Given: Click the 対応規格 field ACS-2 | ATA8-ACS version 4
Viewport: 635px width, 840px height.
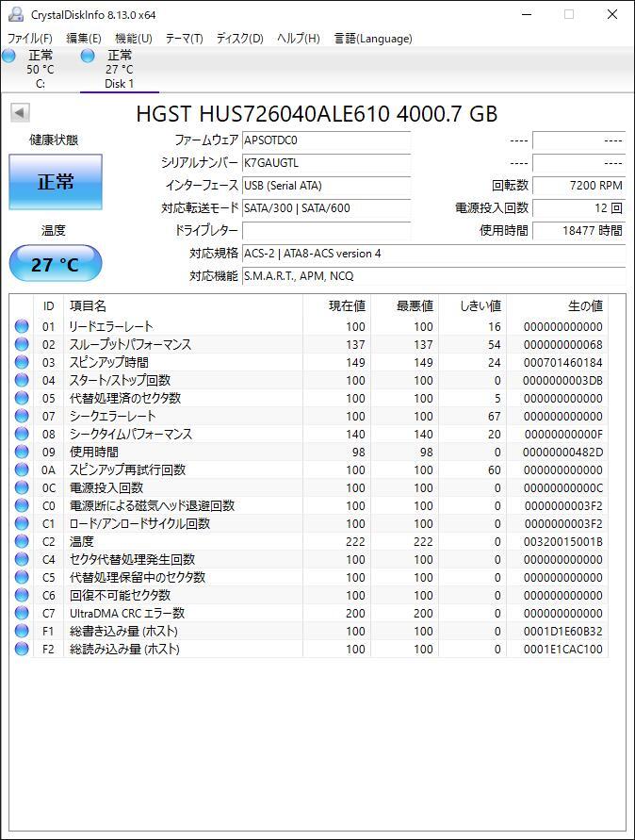Looking at the screenshot, I should 433,254.
